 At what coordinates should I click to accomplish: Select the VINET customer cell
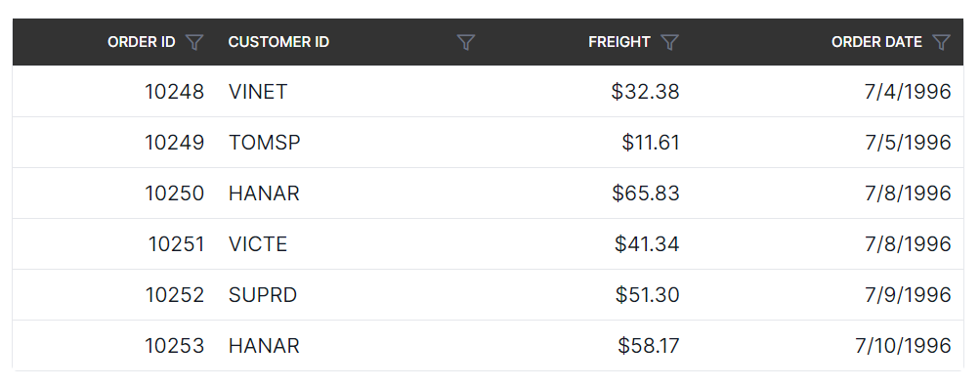352,91
